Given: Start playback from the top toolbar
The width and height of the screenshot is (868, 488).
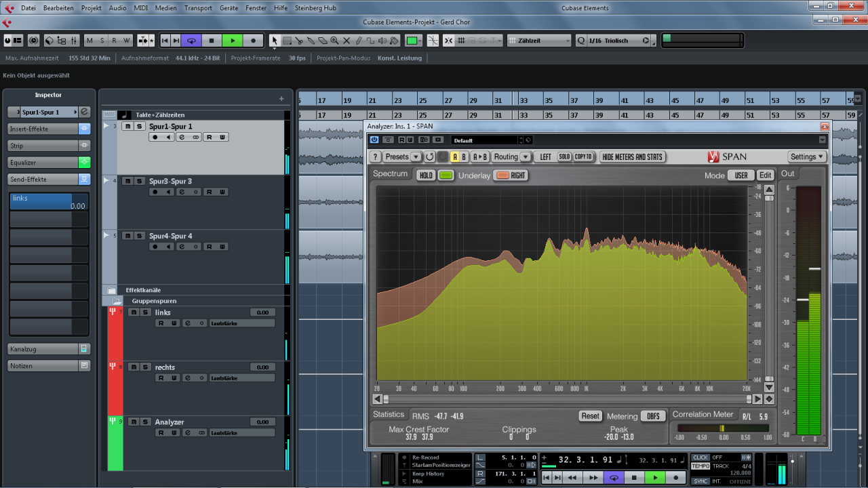Looking at the screenshot, I should click(x=233, y=41).
